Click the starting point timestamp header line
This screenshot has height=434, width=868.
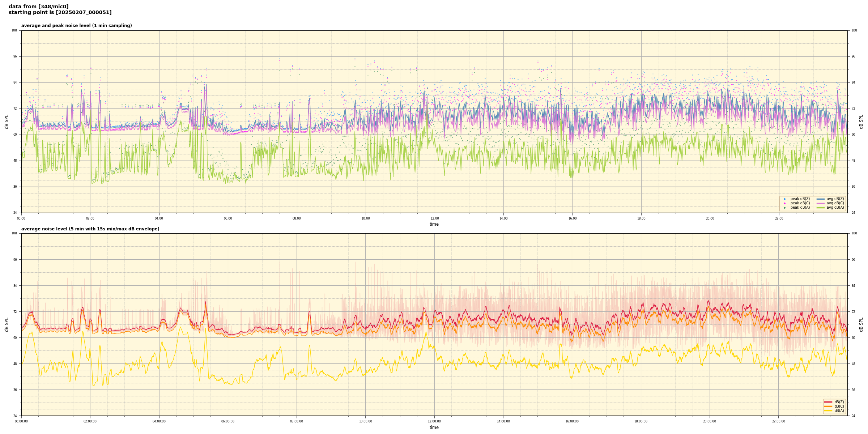point(60,12)
